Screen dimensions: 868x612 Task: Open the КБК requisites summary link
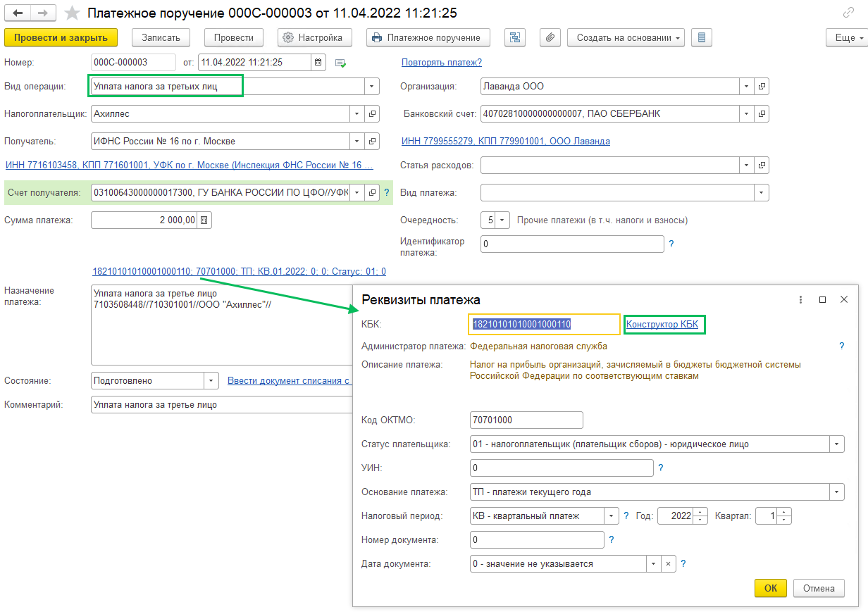pyautogui.click(x=239, y=272)
